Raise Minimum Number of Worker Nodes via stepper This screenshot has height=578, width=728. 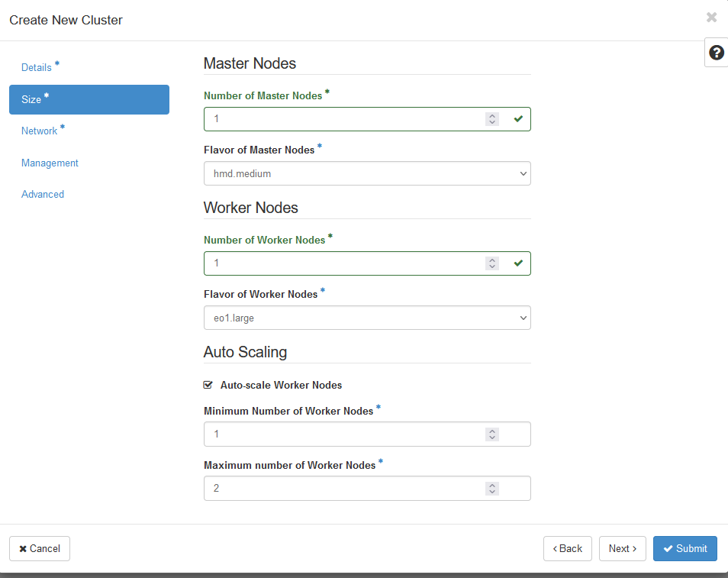point(491,431)
